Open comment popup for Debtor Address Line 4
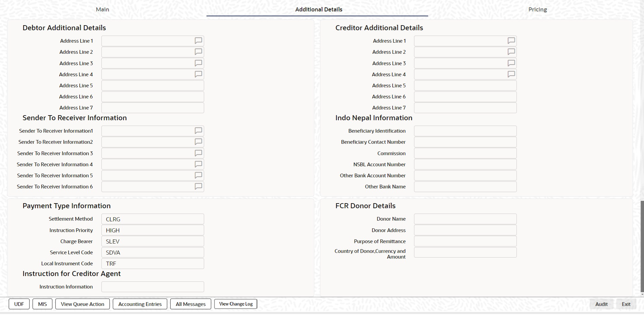Screen dimensions: 644x315 click(198, 74)
